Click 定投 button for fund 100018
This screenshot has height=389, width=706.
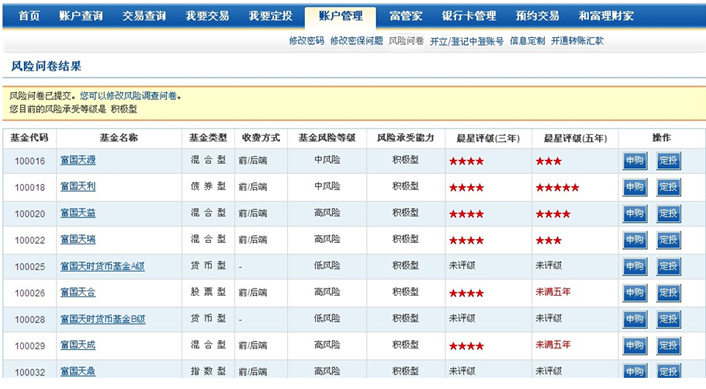pyautogui.click(x=668, y=187)
